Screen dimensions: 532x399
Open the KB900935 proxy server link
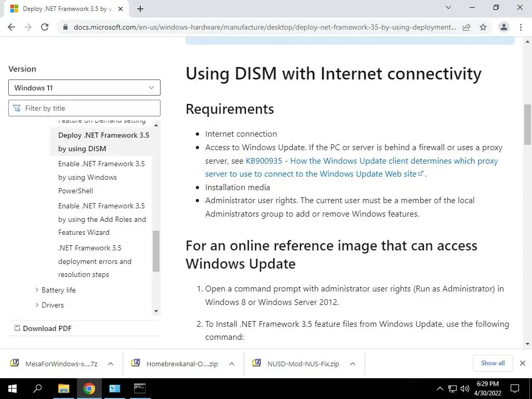click(351, 167)
